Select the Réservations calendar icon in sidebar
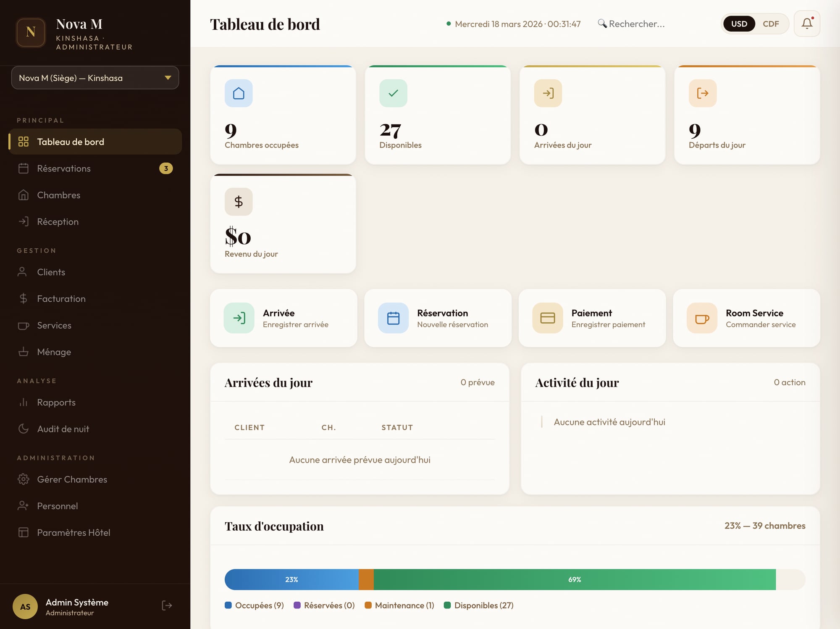This screenshot has height=629, width=840. tap(24, 168)
